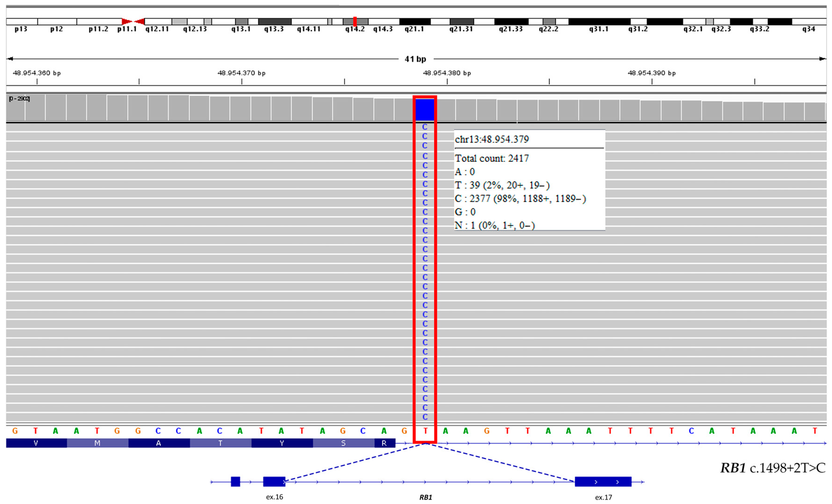Image resolution: width=832 pixels, height=504 pixels.
Task: Click the topmost C mismatch in reads
Action: pyautogui.click(x=425, y=127)
